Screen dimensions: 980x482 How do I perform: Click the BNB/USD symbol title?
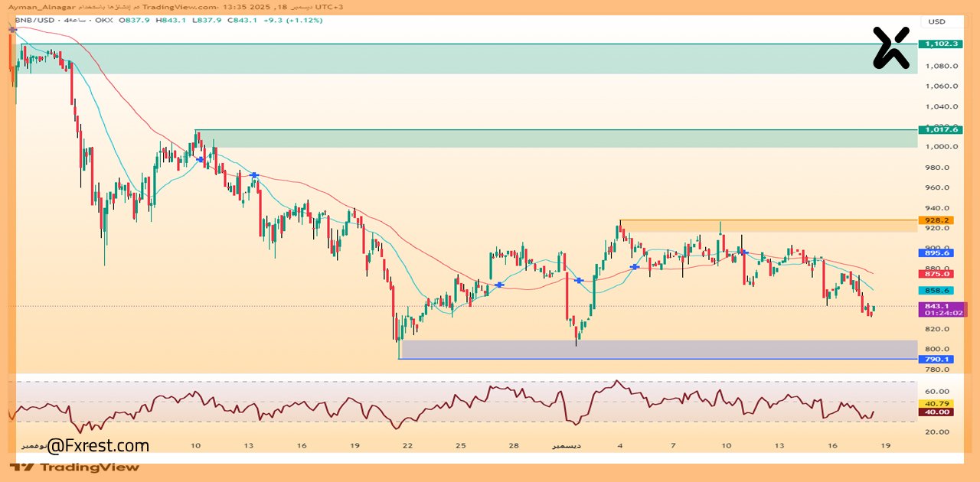[35, 20]
